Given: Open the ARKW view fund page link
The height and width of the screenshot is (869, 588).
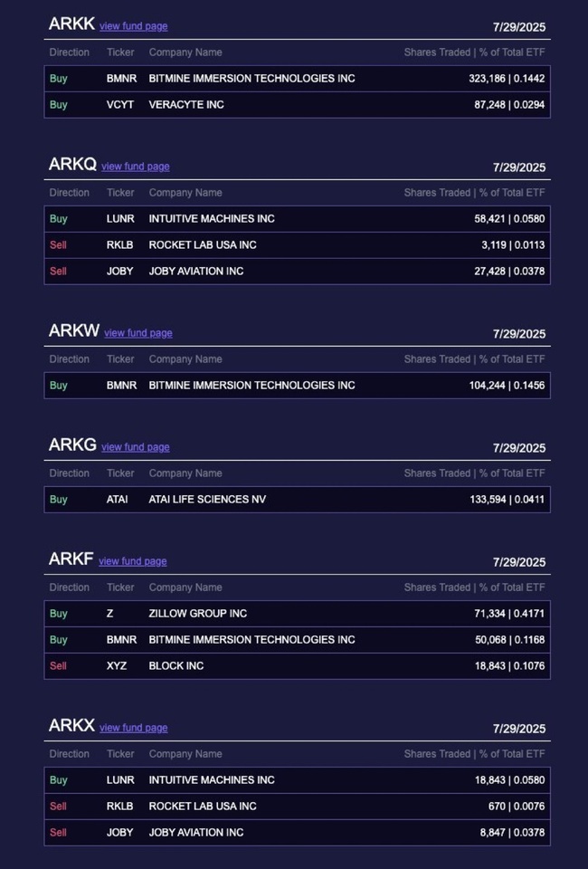Looking at the screenshot, I should tap(138, 333).
